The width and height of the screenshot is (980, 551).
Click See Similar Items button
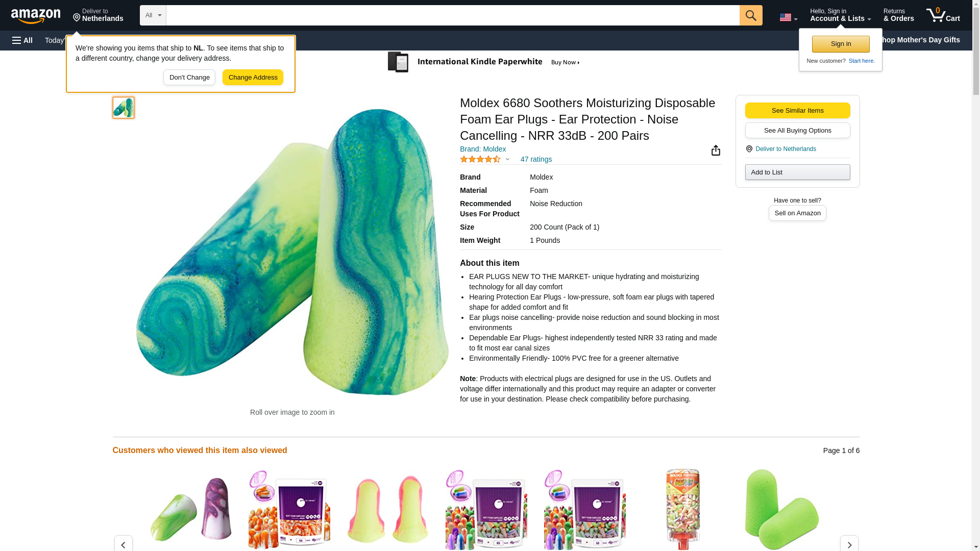click(797, 111)
